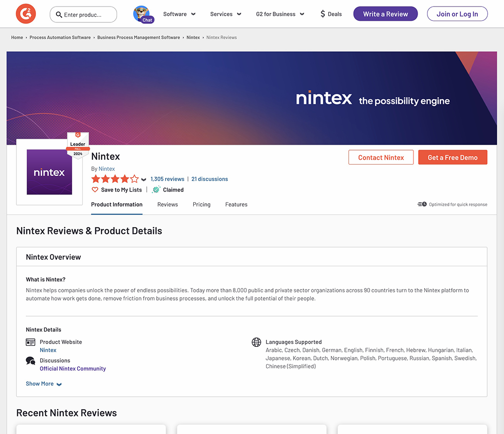Click the dollar sign Deals icon

[x=322, y=14]
